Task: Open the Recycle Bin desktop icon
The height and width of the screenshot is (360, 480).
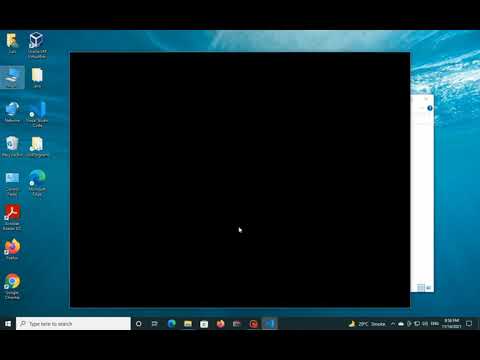Action: pyautogui.click(x=12, y=146)
